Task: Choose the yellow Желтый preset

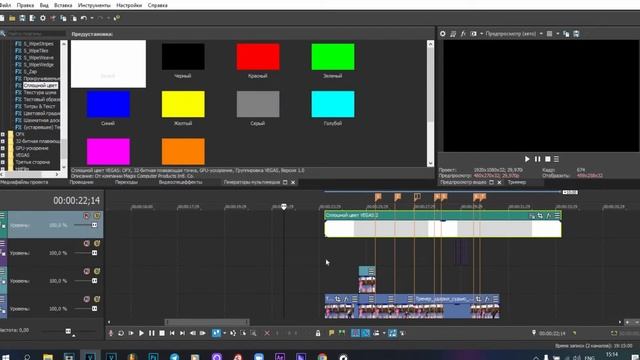Action: click(x=183, y=104)
